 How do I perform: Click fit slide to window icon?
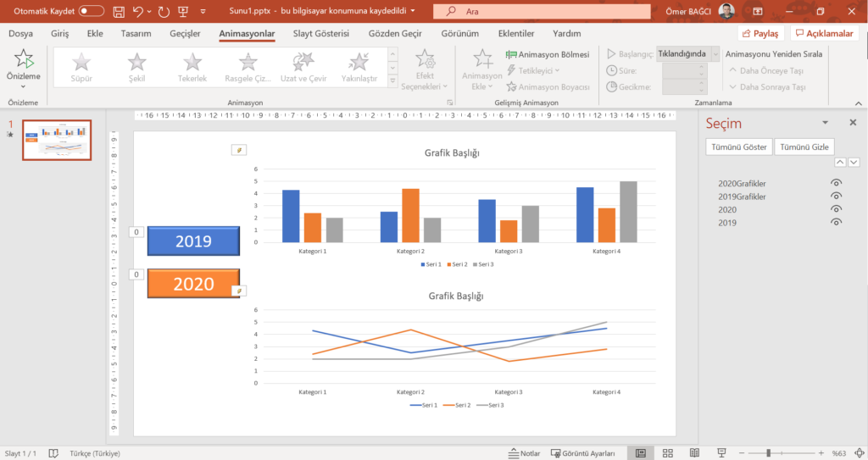[860, 453]
